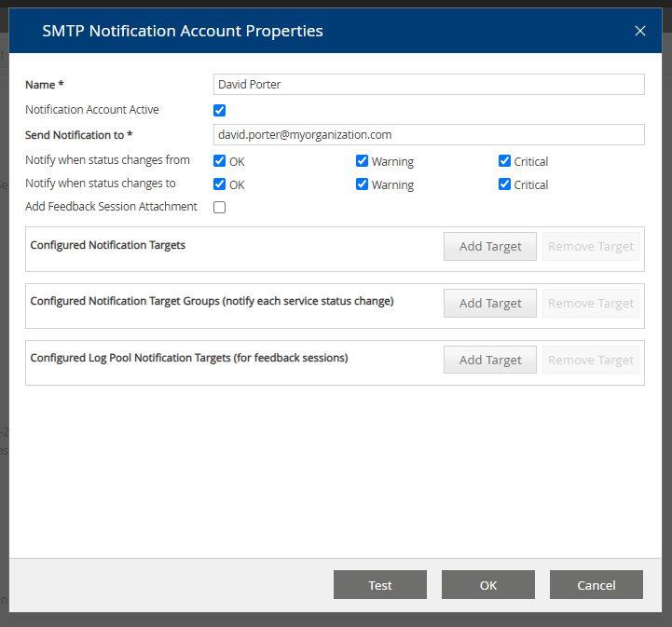Toggle Warning checkbox for status changes from
The image size is (672, 627).
363,161
